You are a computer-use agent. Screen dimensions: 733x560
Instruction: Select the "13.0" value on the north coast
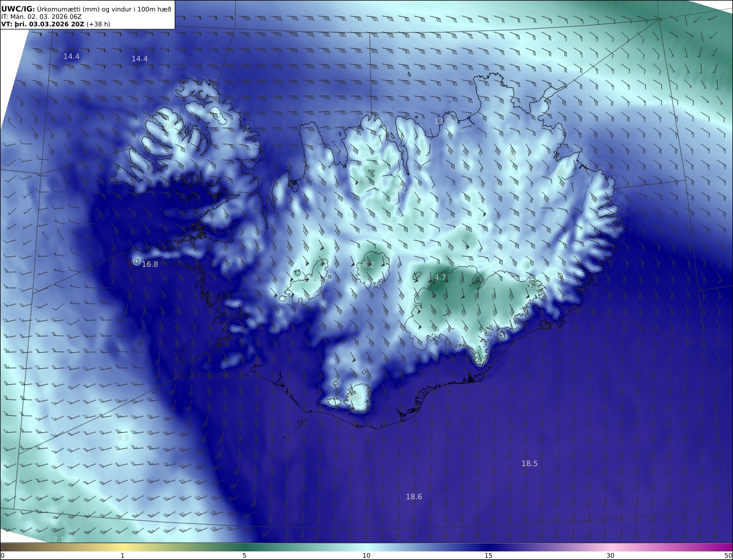(442, 121)
